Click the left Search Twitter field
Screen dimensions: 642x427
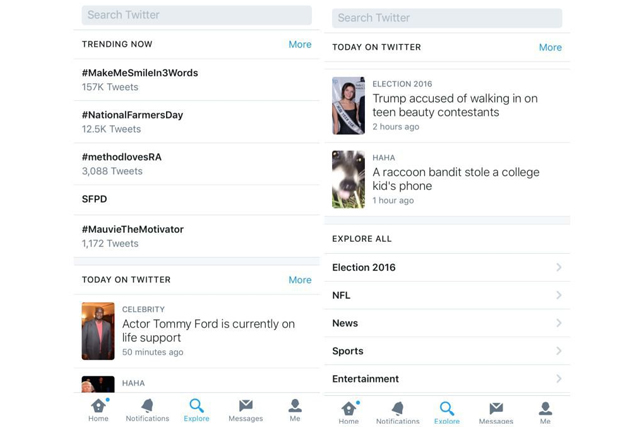197,15
